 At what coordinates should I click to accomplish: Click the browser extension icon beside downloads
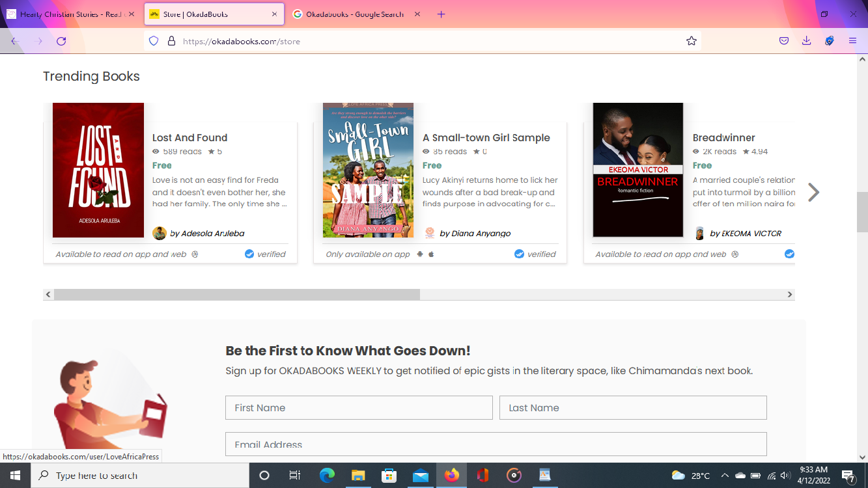coord(829,41)
